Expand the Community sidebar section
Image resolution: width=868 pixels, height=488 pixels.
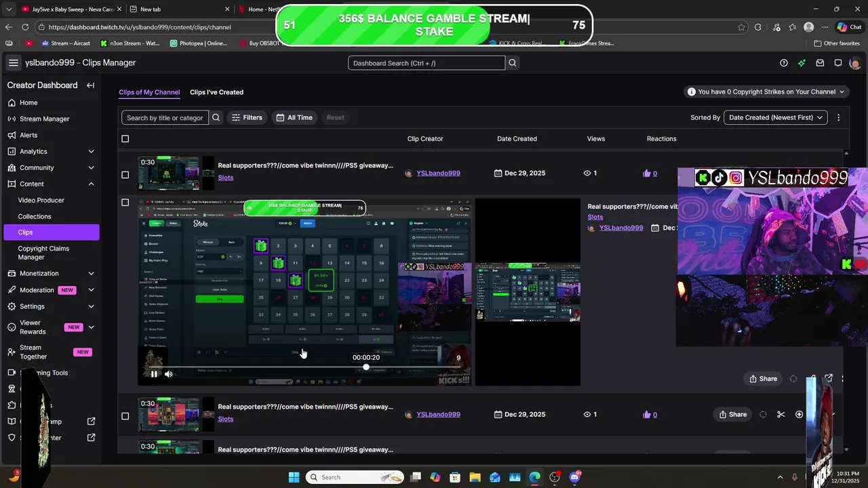[91, 168]
